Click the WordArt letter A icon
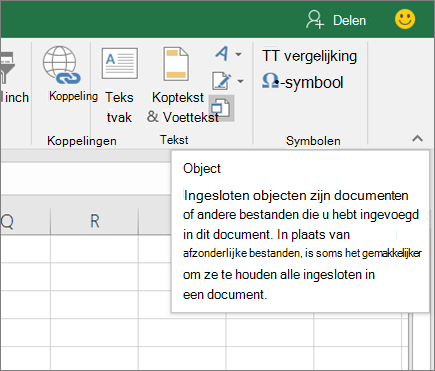435x371 pixels. 222,53
